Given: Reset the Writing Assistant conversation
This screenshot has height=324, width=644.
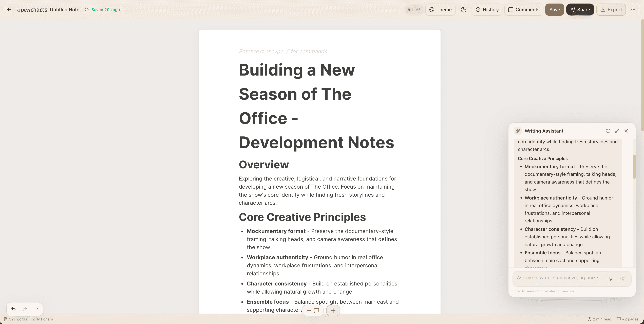Looking at the screenshot, I should coord(608,131).
